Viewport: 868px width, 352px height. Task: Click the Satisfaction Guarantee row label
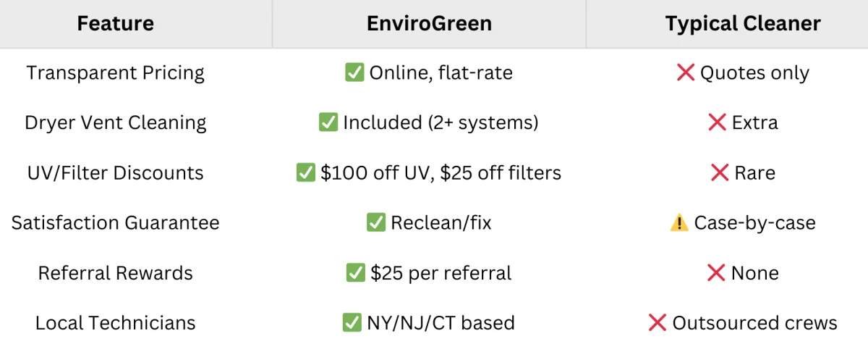tap(116, 223)
